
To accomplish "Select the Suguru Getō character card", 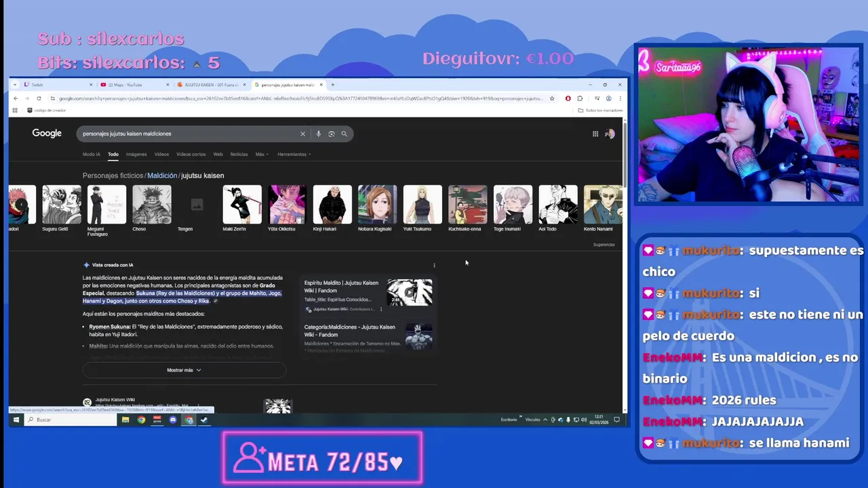I will [x=62, y=208].
